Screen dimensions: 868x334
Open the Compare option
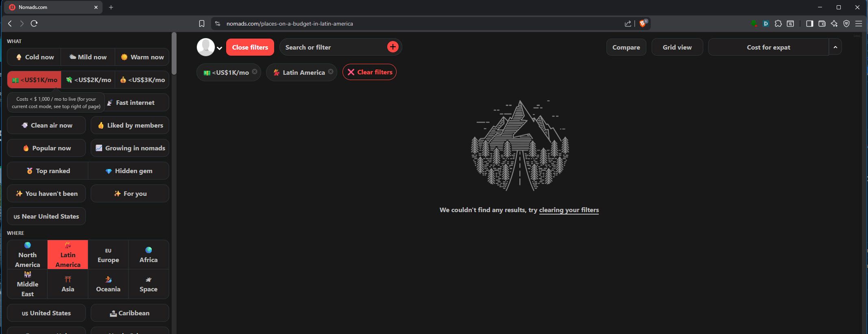pos(626,47)
